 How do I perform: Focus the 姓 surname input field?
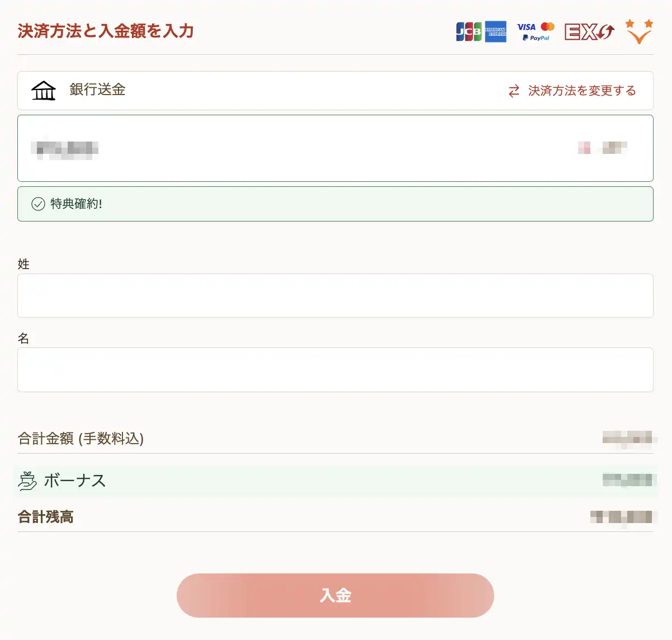(335, 295)
